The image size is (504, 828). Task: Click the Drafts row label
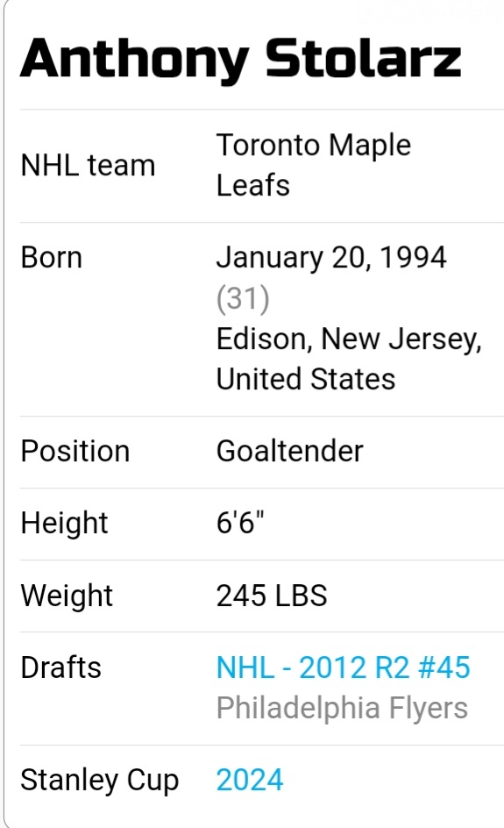coord(60,667)
